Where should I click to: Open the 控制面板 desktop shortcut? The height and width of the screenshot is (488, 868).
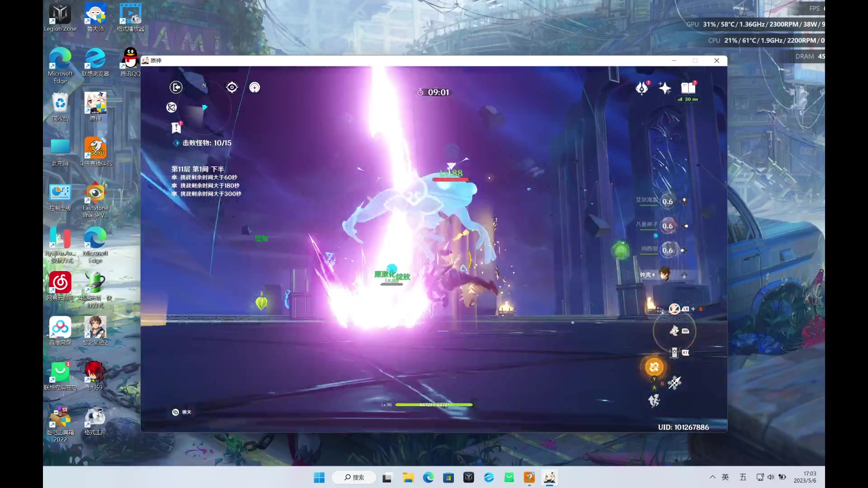coord(60,197)
